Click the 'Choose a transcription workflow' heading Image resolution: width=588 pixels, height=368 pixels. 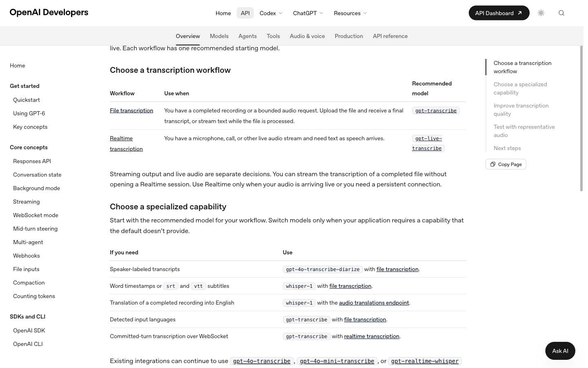[170, 70]
